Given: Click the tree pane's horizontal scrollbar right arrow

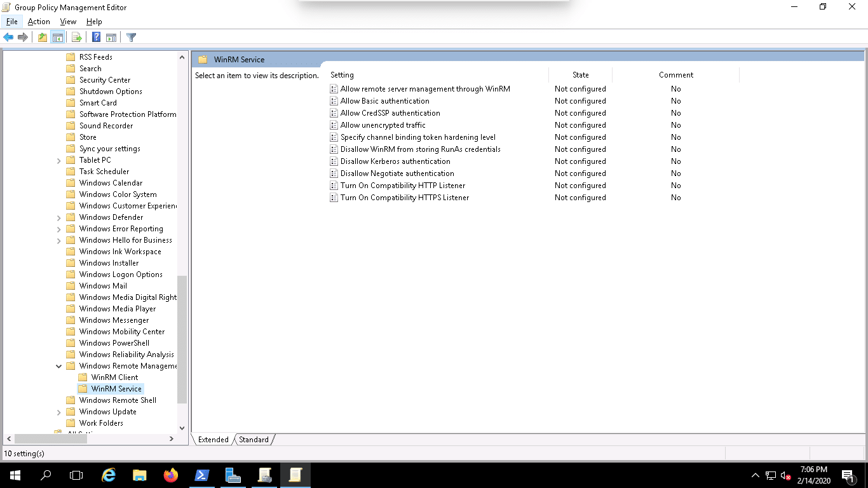Looking at the screenshot, I should coord(172,439).
